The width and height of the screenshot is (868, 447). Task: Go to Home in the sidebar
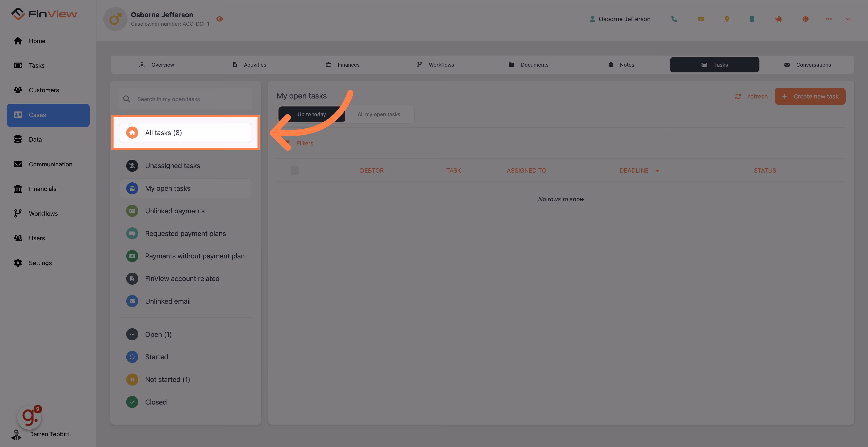coord(48,41)
